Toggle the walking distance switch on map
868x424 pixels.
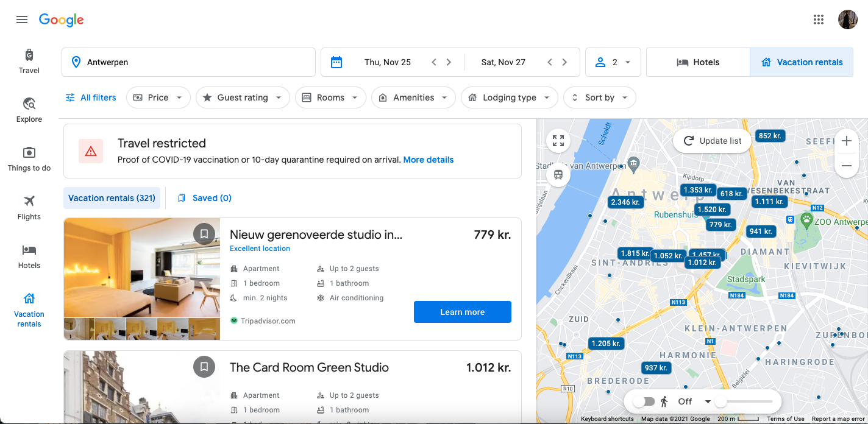coord(644,401)
